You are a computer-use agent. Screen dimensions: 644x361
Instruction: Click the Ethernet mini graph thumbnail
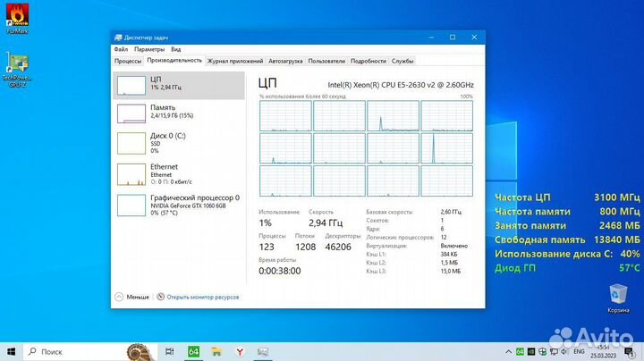click(x=131, y=174)
